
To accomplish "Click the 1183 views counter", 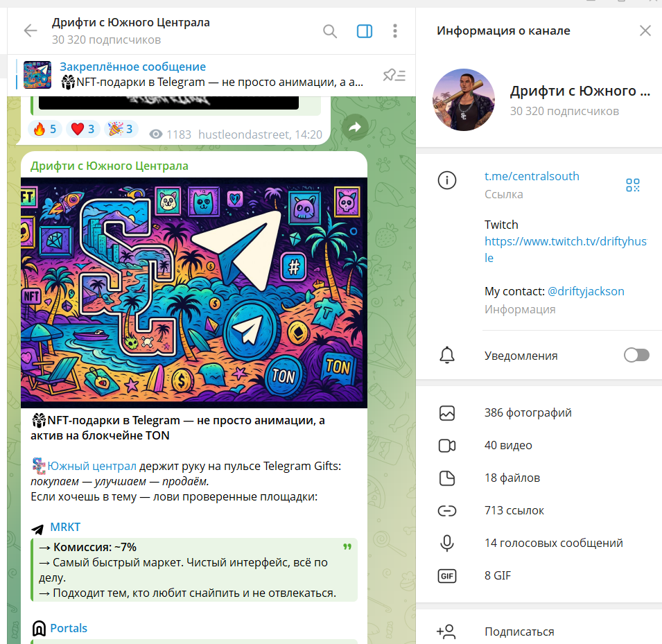I will point(171,134).
